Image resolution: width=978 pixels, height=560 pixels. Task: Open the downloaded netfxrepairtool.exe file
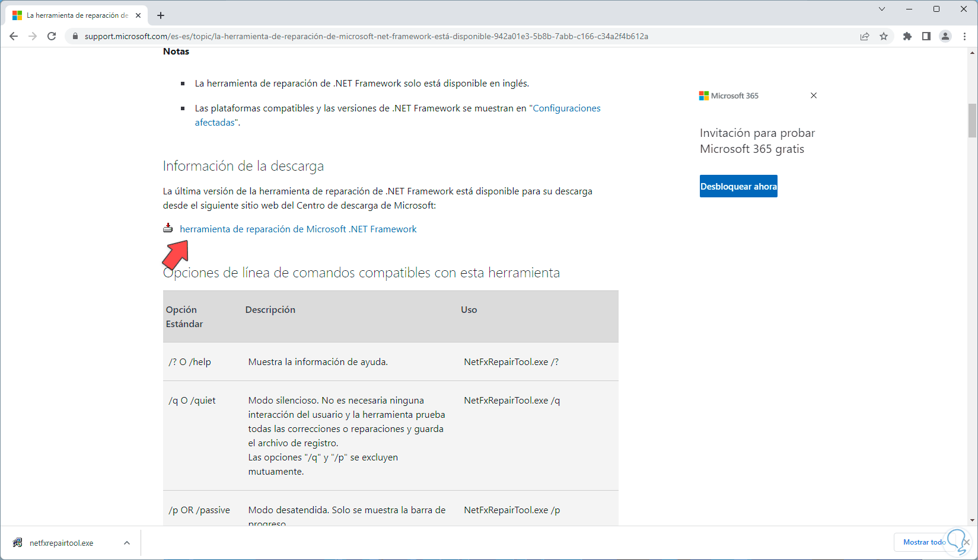pos(61,543)
